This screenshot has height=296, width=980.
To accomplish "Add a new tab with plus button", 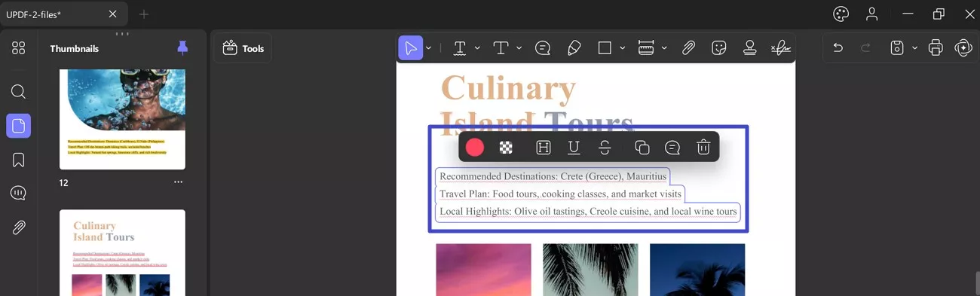I will (x=144, y=14).
